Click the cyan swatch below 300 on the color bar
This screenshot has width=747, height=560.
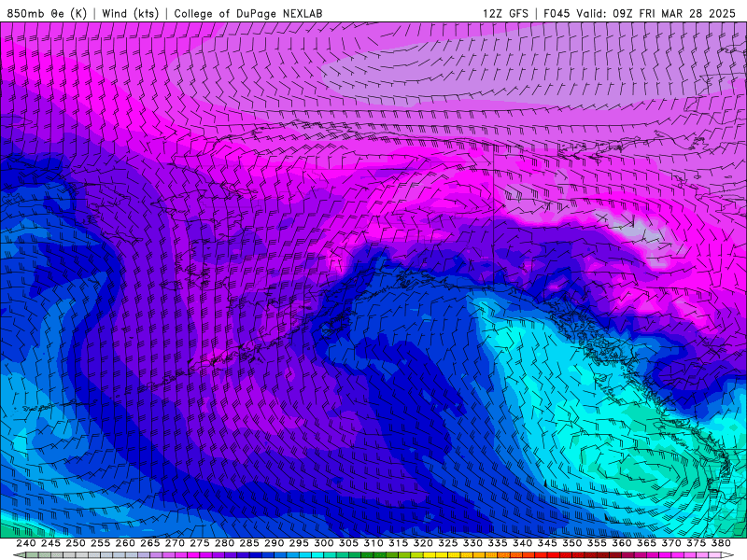pyautogui.click(x=318, y=555)
